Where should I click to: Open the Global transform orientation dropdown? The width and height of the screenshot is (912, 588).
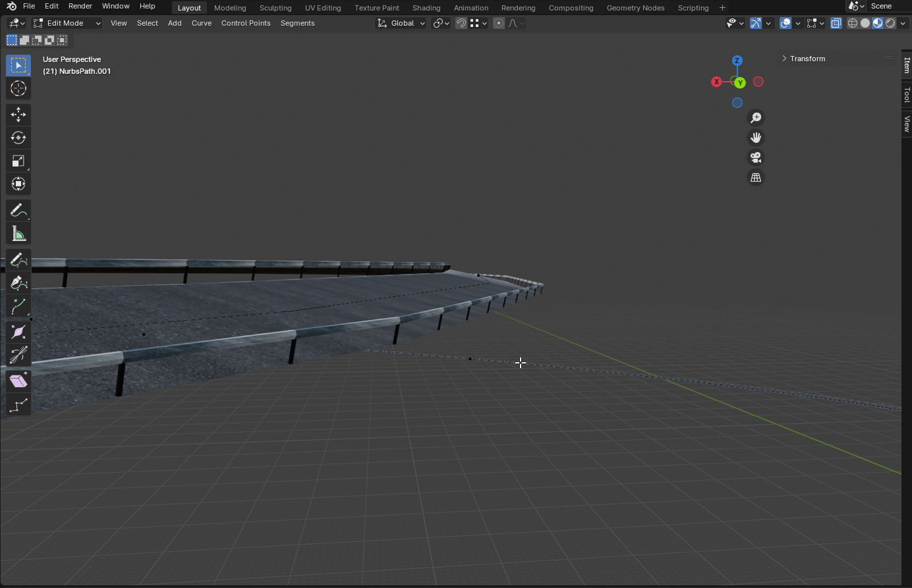click(401, 23)
